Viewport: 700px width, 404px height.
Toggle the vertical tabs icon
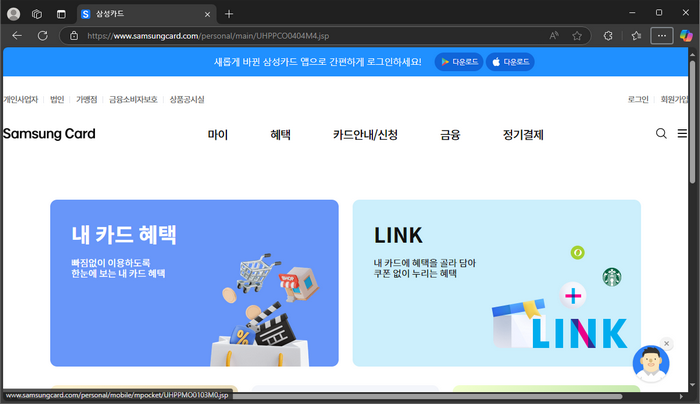tap(61, 14)
